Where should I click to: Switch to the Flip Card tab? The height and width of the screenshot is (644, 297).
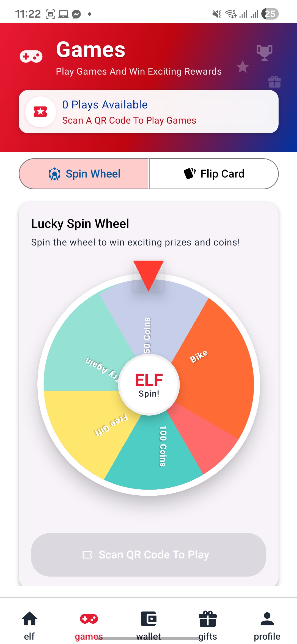(214, 174)
